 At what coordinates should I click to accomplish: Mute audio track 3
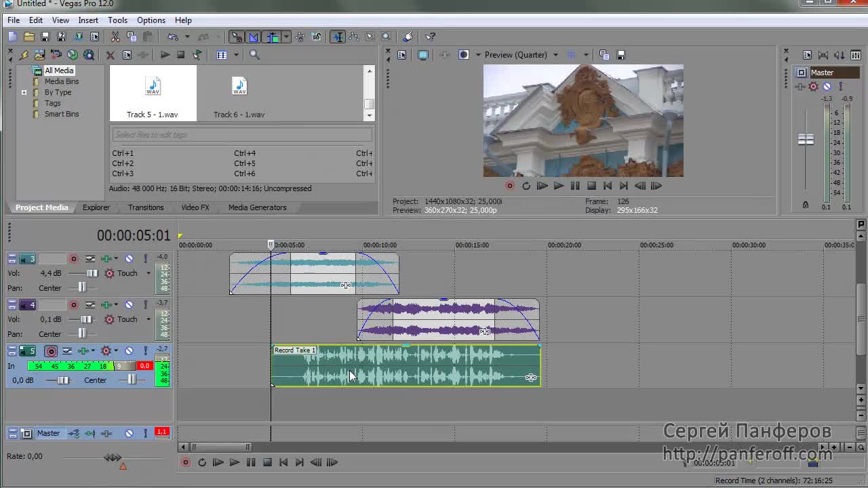point(129,259)
